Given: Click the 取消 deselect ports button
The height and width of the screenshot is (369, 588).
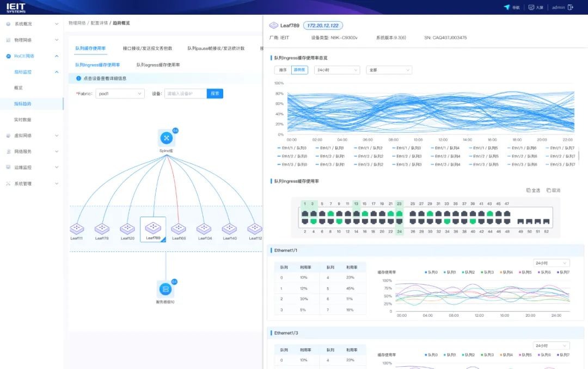Looking at the screenshot, I should click(549, 190).
